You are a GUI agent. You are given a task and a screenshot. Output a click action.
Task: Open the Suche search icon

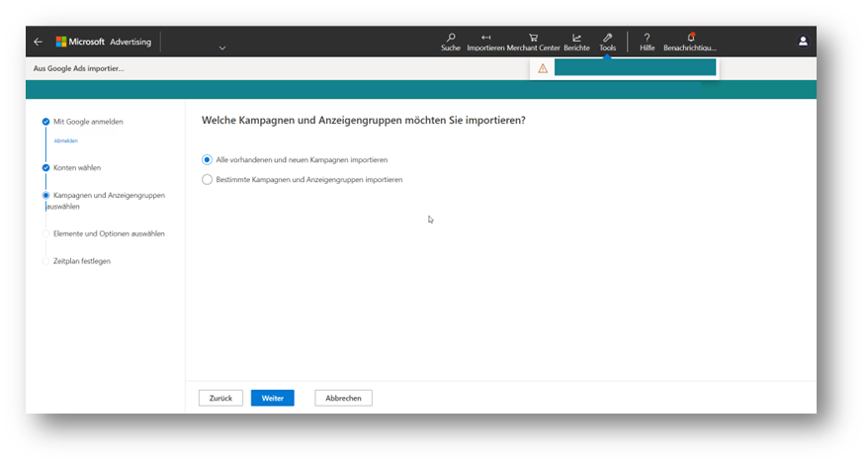tap(451, 39)
